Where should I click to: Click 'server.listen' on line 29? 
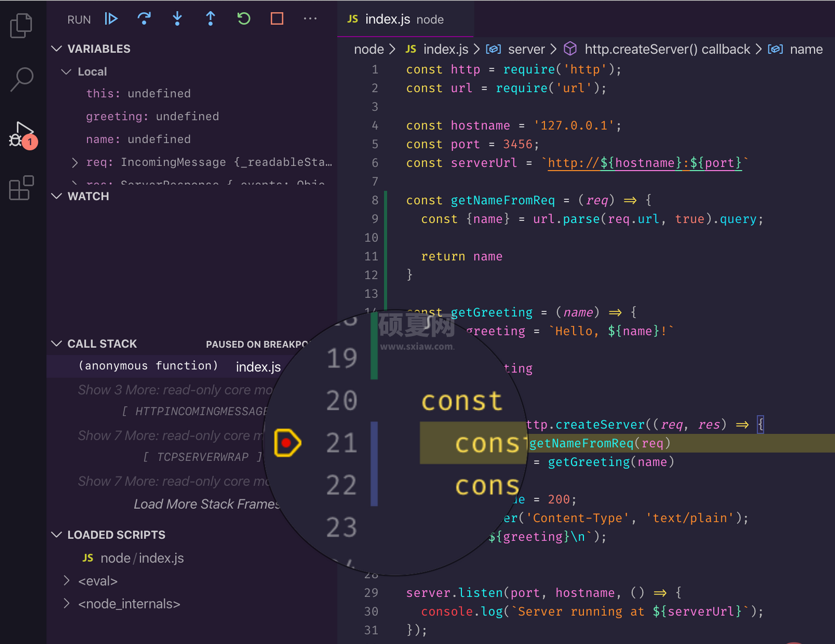tap(455, 593)
